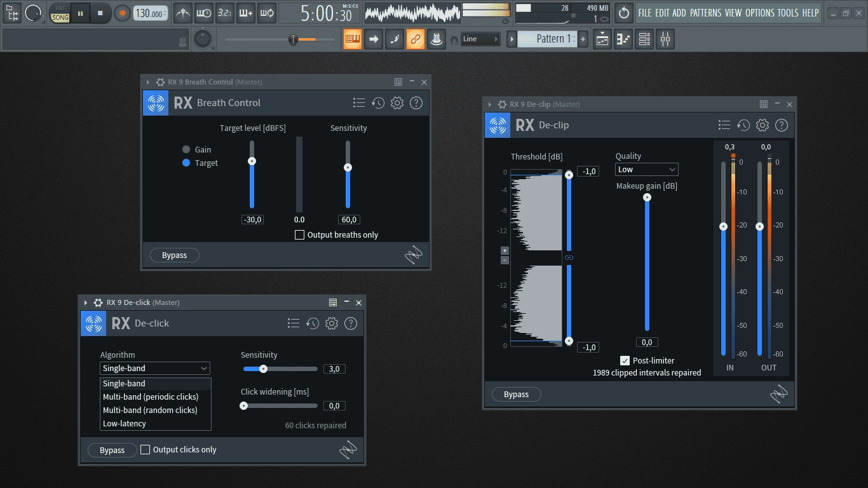Viewport: 868px width, 488px height.
Task: Toggle loop recording icon
Action: tap(266, 13)
